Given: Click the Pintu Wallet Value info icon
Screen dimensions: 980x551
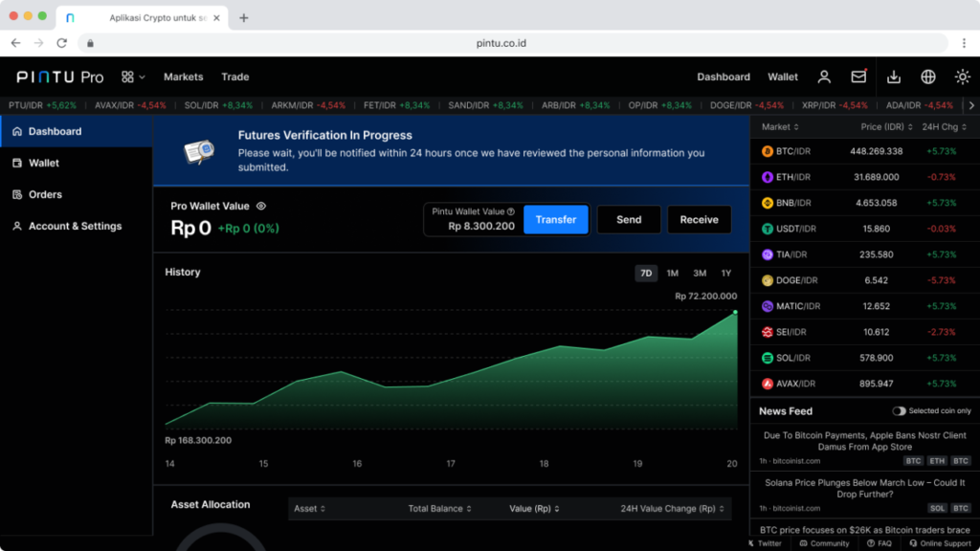Looking at the screenshot, I should 511,211.
